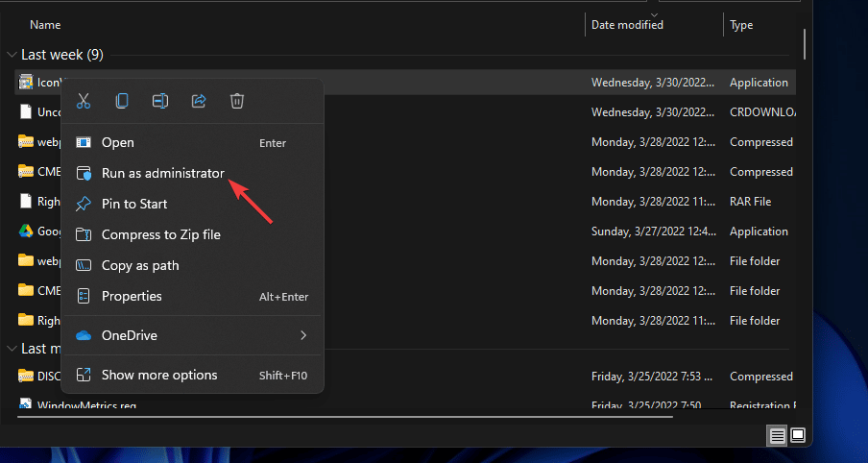Choose Copy as path
The image size is (868, 463).
(192, 266)
